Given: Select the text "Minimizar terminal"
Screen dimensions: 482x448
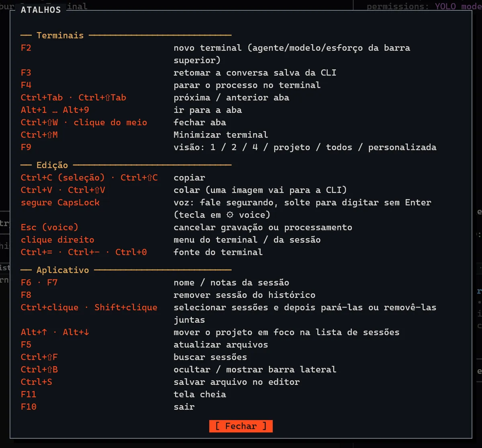Looking at the screenshot, I should (221, 135).
